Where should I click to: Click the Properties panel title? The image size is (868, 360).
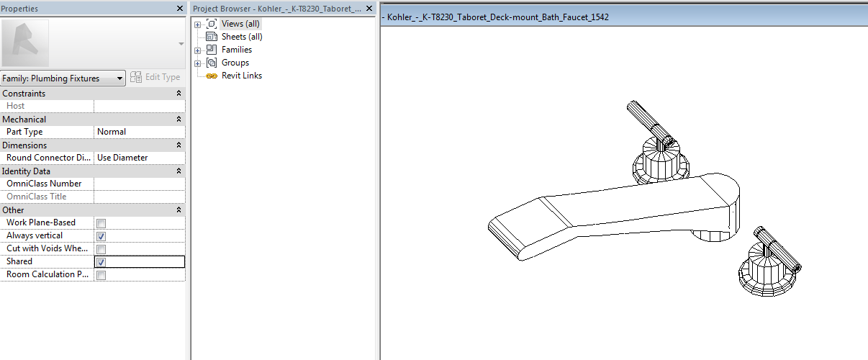tap(19, 9)
